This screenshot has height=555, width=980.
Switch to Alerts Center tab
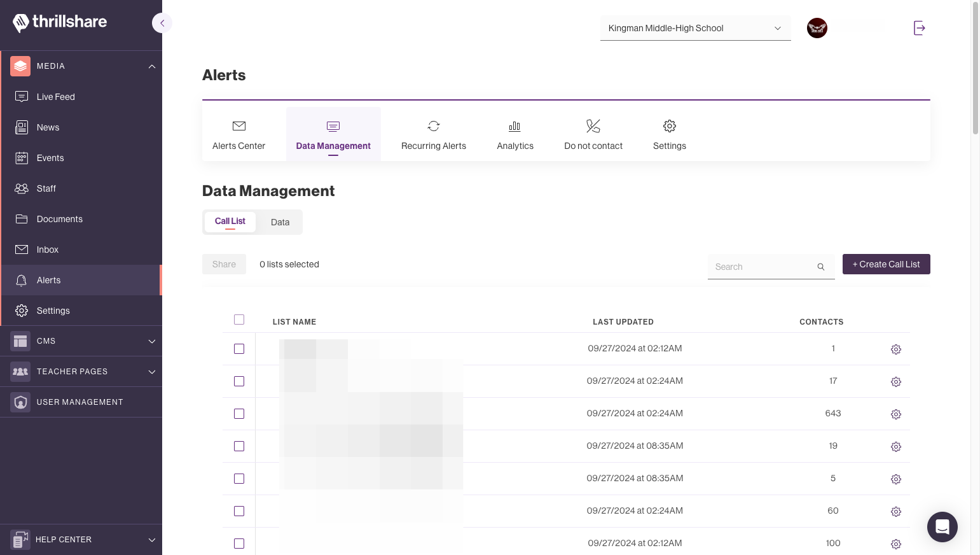[x=238, y=134]
